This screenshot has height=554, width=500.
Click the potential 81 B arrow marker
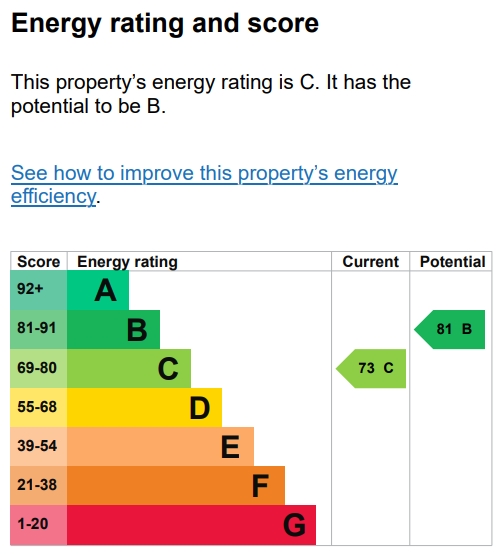[x=449, y=330]
